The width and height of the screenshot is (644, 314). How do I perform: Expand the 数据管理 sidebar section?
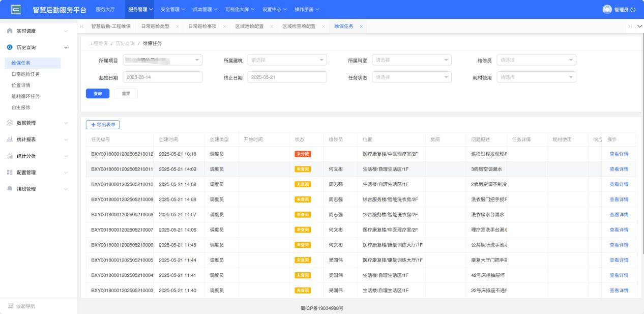pyautogui.click(x=66, y=123)
